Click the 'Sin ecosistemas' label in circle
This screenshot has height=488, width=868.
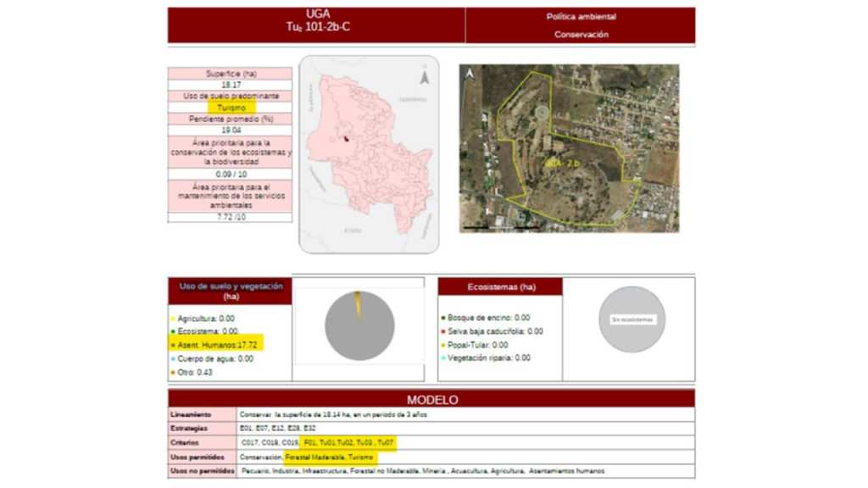point(632,319)
